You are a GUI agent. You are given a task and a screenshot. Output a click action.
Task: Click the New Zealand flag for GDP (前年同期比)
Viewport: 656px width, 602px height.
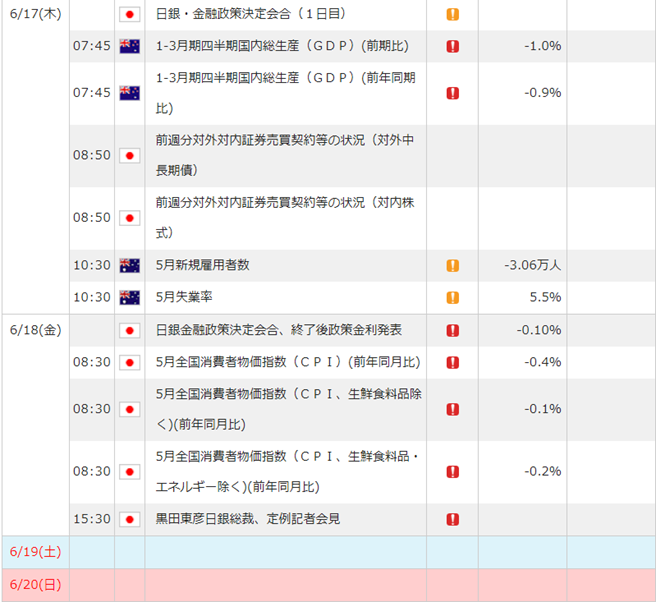pyautogui.click(x=130, y=93)
